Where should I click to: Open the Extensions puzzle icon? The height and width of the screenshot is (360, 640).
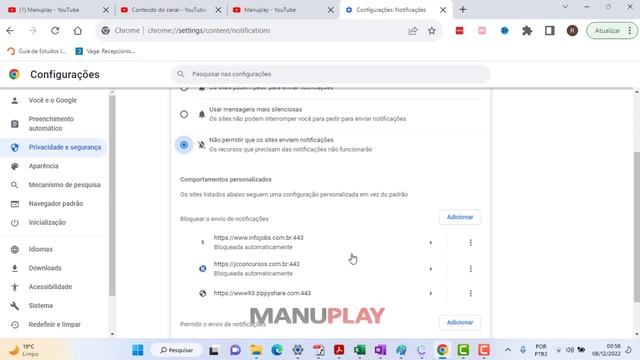coord(527,31)
